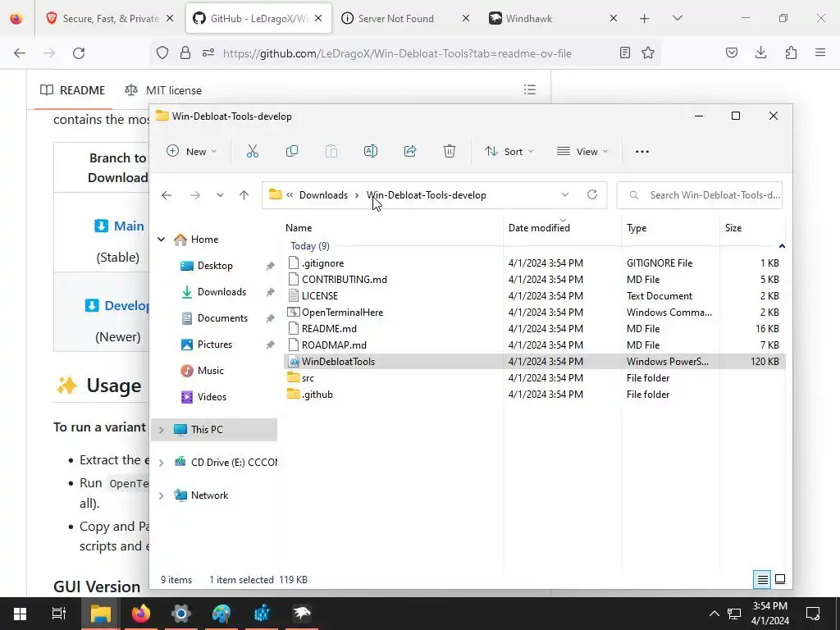This screenshot has width=840, height=630.
Task: Open Firefox extensions puzzle icon
Action: [x=792, y=53]
